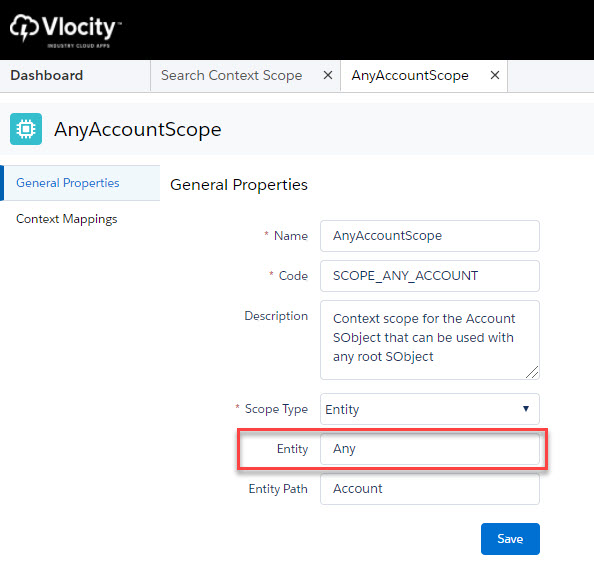Open General Properties in the sidebar
Image resolution: width=594 pixels, height=578 pixels.
[x=80, y=183]
